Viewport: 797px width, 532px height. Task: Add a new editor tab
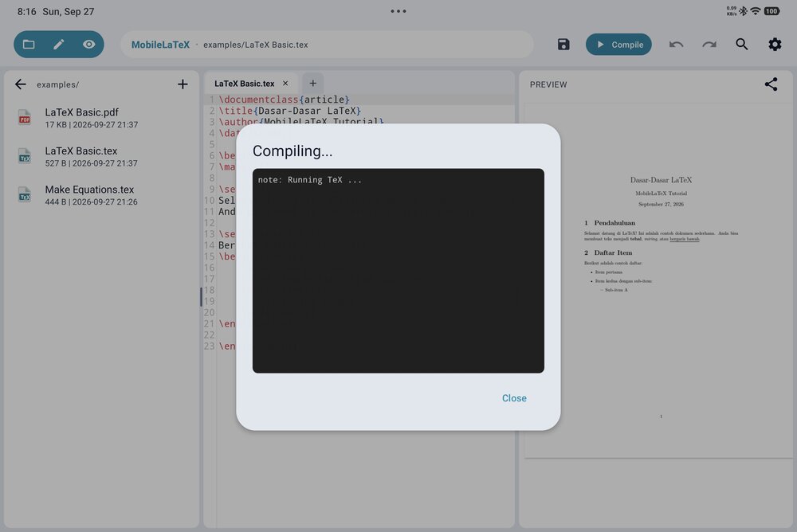click(312, 84)
